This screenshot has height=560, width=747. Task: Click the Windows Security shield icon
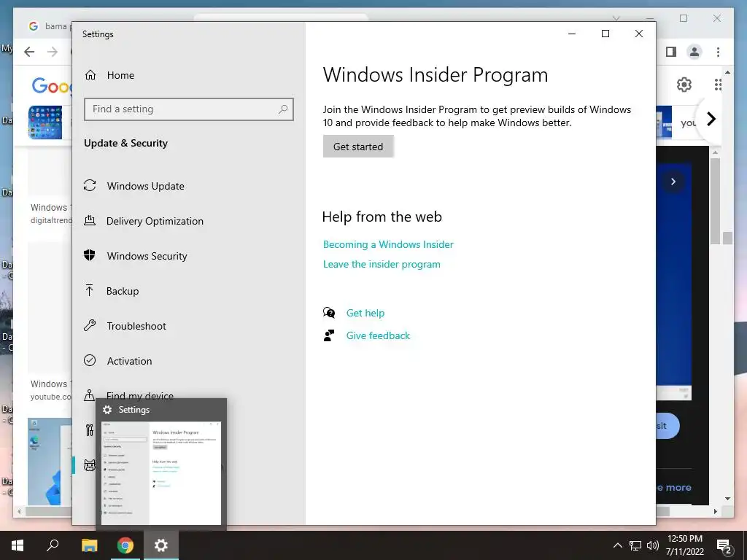[90, 255]
